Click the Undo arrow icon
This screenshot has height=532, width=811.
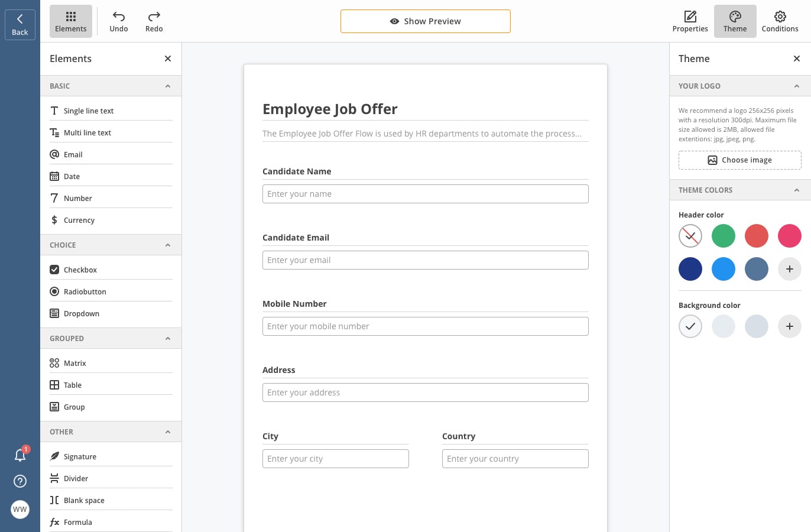point(119,17)
